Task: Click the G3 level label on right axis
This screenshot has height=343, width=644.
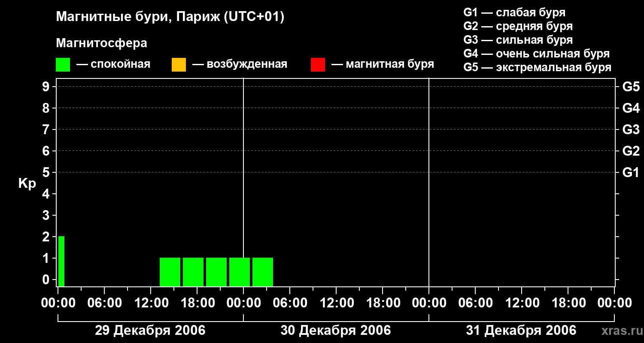Action: click(631, 129)
